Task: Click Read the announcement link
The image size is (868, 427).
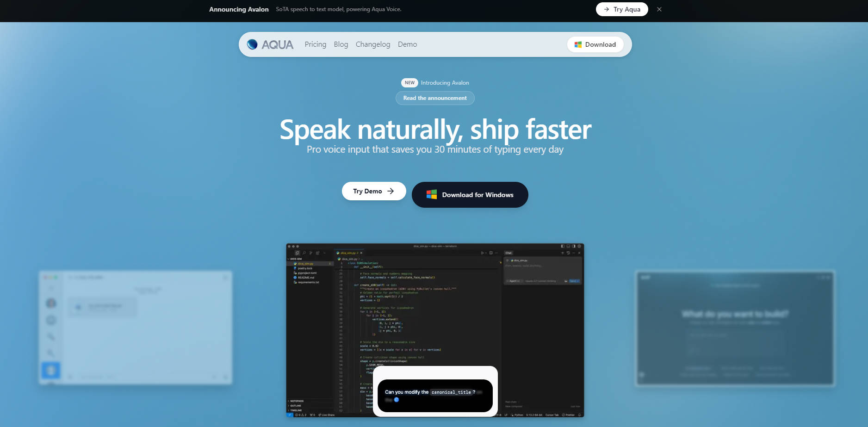Action: point(434,98)
